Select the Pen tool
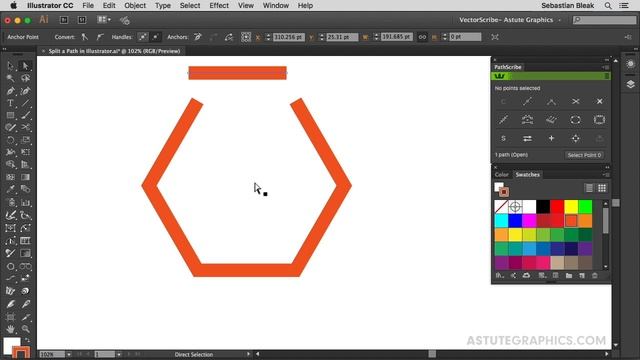The height and width of the screenshot is (360, 640). (x=11, y=91)
